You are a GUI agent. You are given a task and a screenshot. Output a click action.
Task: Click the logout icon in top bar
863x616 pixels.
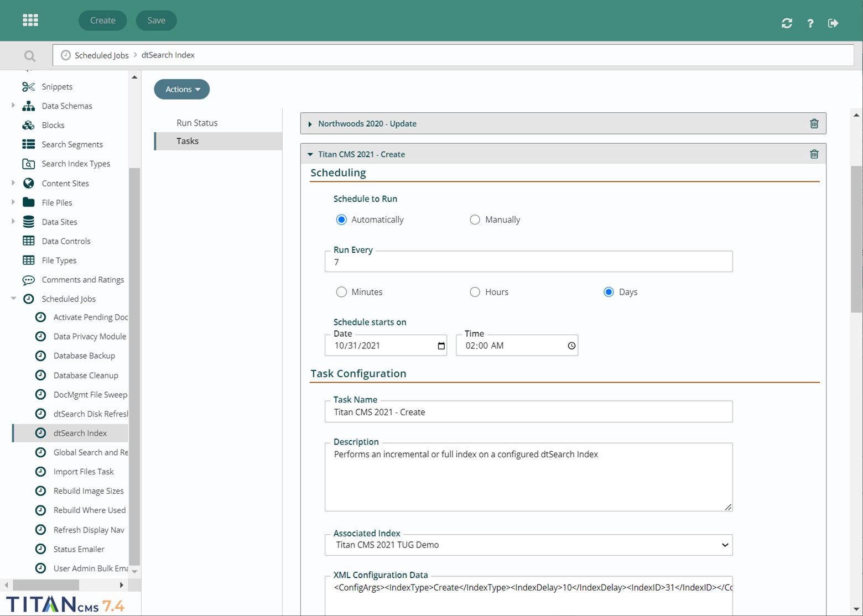(x=833, y=23)
